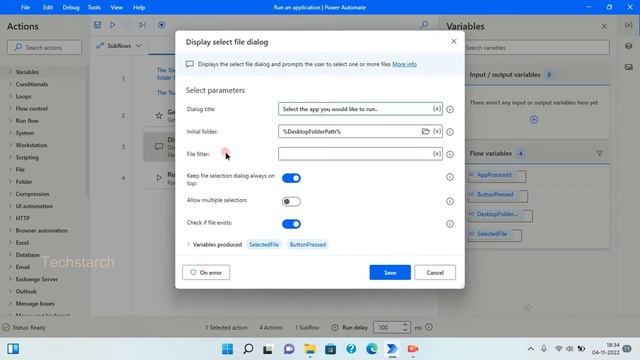The width and height of the screenshot is (640, 360).
Task: Click the Search variables box
Action: click(x=537, y=47)
